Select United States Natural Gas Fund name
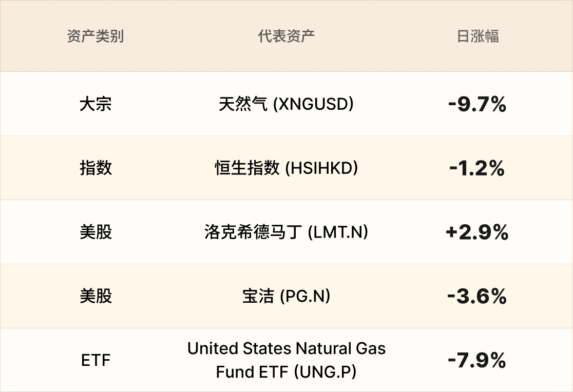 click(x=286, y=349)
